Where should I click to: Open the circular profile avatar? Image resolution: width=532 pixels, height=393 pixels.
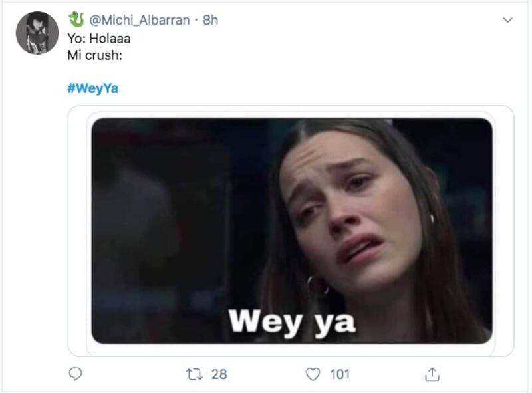pos(37,33)
